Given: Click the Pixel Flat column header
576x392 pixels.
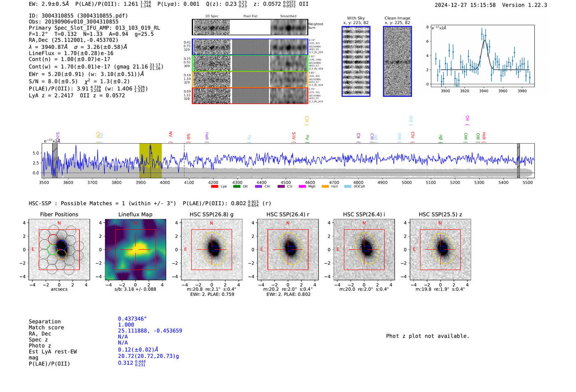Looking at the screenshot, I should (x=250, y=16).
